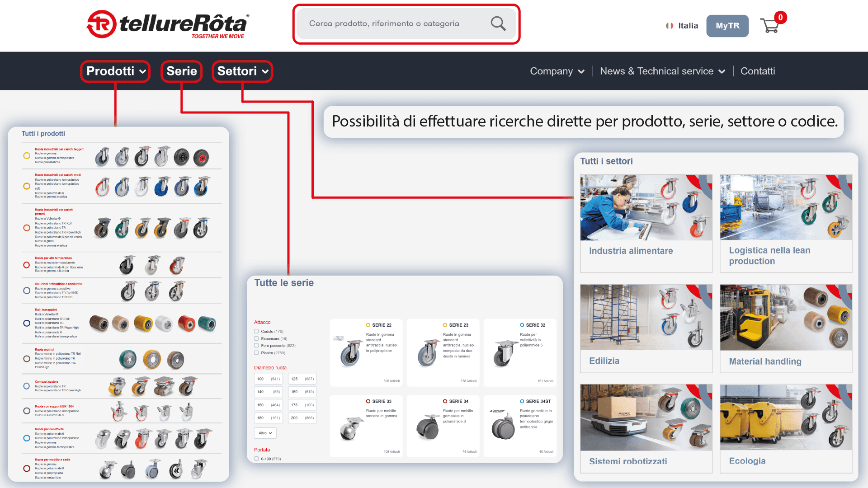Open the Settori menu
This screenshot has width=868, height=488.
pyautogui.click(x=242, y=71)
